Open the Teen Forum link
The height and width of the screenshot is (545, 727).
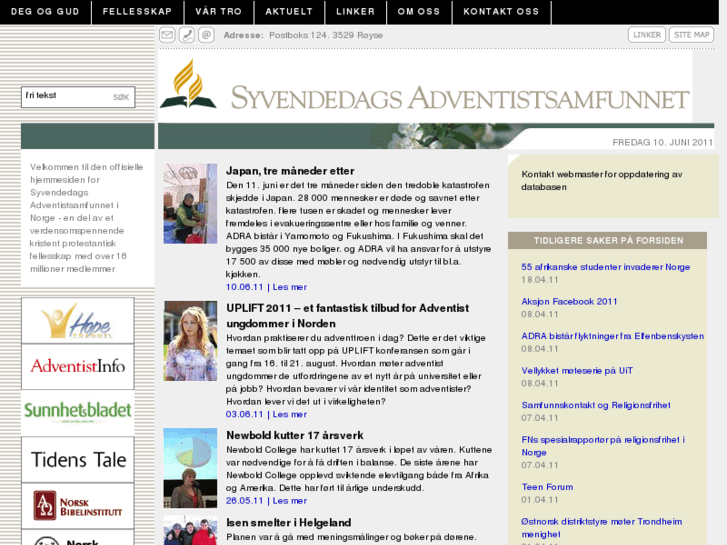click(547, 487)
